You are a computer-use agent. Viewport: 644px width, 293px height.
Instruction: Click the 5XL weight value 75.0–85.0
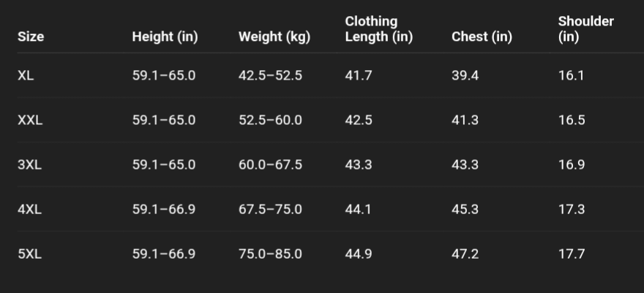coord(270,254)
